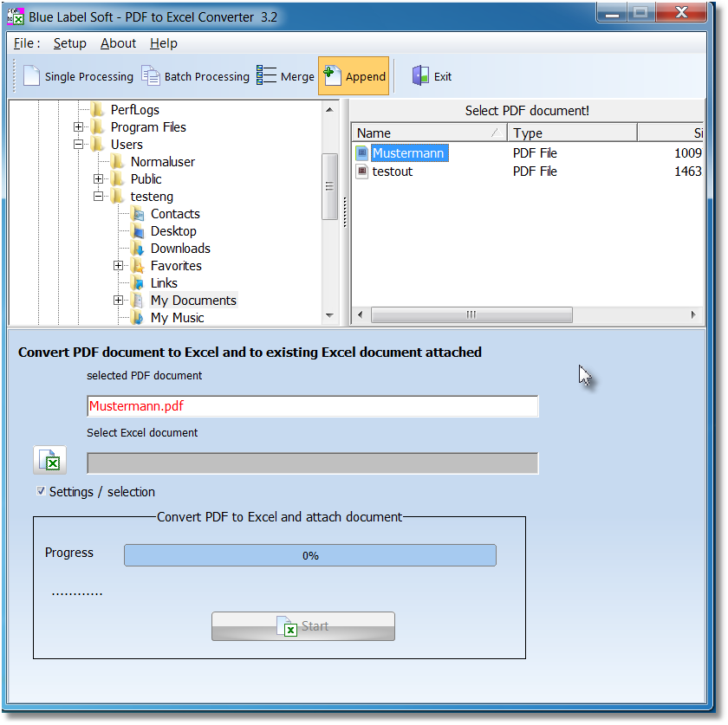Select the Downloads tree label
The width and height of the screenshot is (728, 725).
click(x=180, y=249)
